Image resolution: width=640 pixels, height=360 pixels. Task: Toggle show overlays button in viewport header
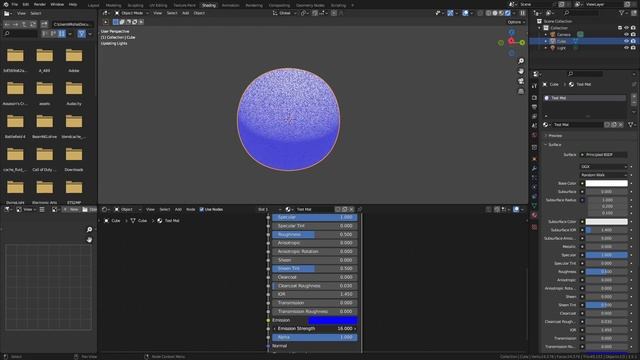tap(465, 13)
